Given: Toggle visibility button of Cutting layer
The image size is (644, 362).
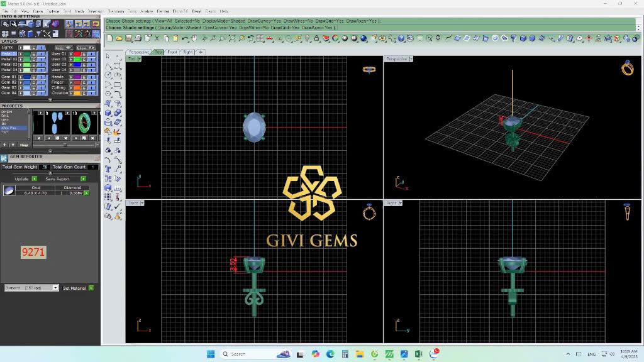Looking at the screenshot, I should pyautogui.click(x=91, y=88).
